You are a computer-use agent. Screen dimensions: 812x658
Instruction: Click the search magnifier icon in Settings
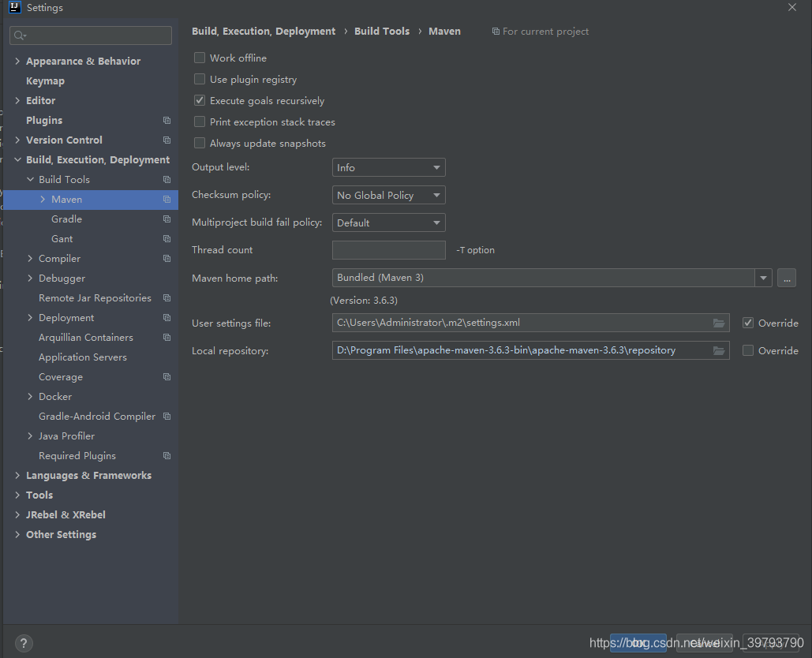coord(20,36)
